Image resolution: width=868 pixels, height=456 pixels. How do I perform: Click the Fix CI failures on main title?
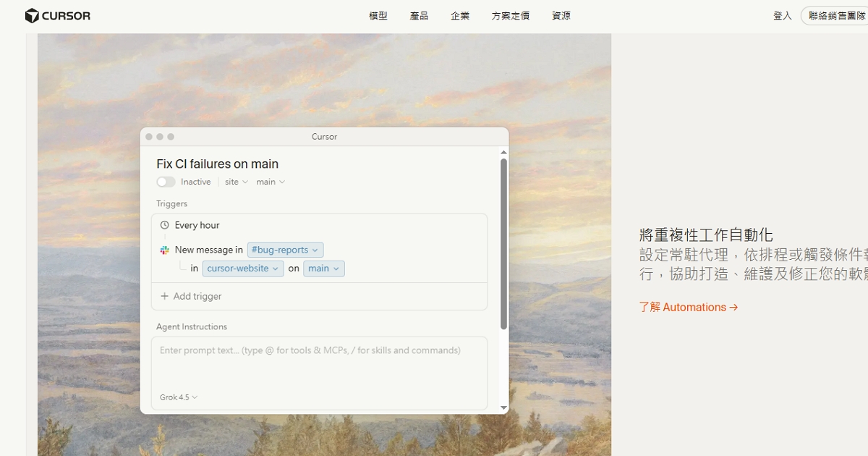coord(217,164)
